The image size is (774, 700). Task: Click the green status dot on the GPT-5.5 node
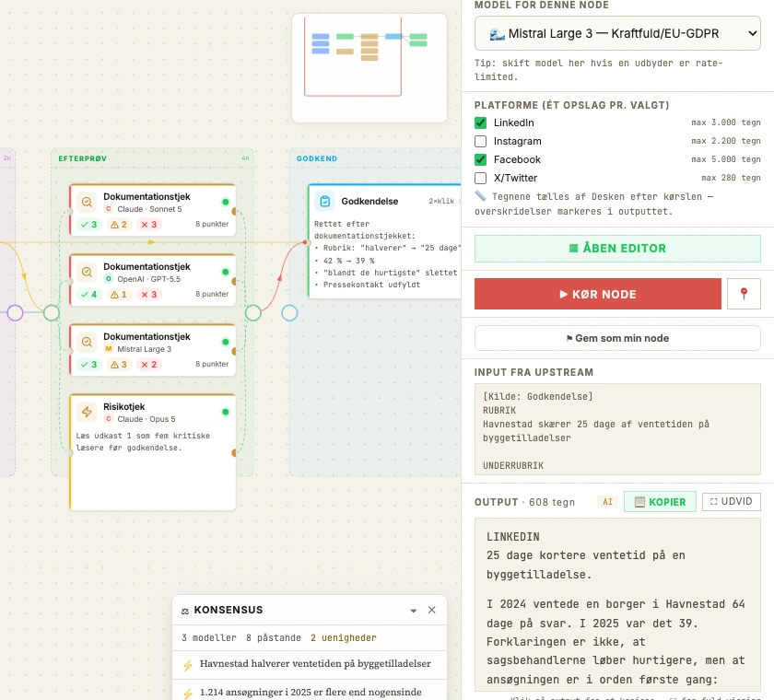click(226, 272)
